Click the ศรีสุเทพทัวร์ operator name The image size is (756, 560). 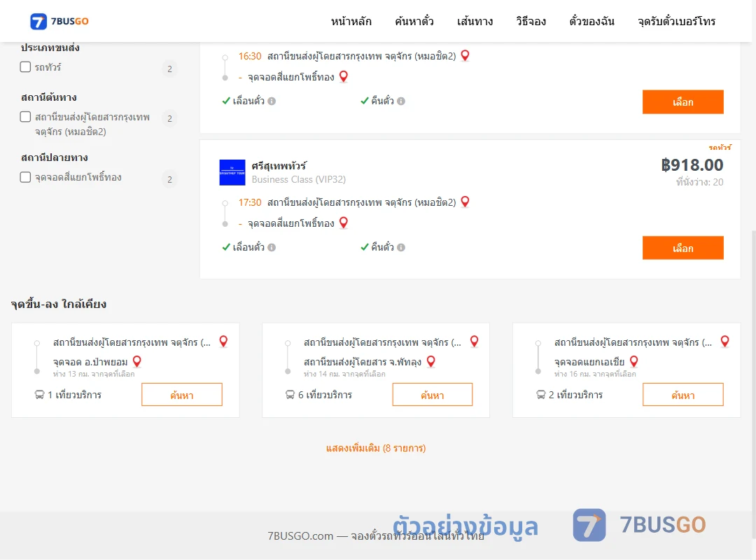click(279, 165)
